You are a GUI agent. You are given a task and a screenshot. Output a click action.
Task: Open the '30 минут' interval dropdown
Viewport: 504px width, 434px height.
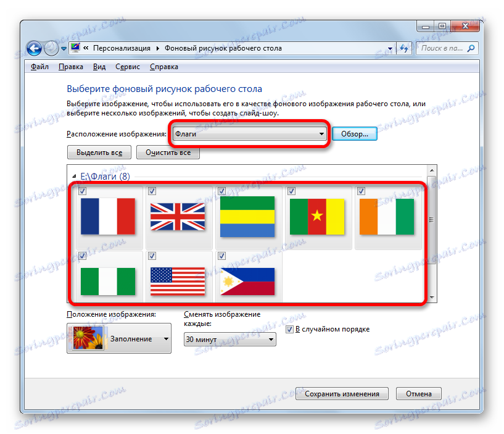tap(230, 340)
